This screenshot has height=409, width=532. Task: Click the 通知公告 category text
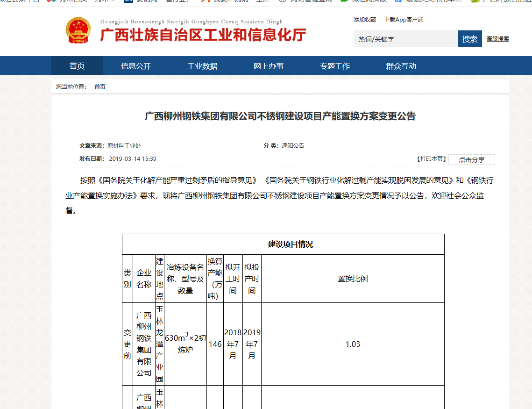[x=293, y=146]
